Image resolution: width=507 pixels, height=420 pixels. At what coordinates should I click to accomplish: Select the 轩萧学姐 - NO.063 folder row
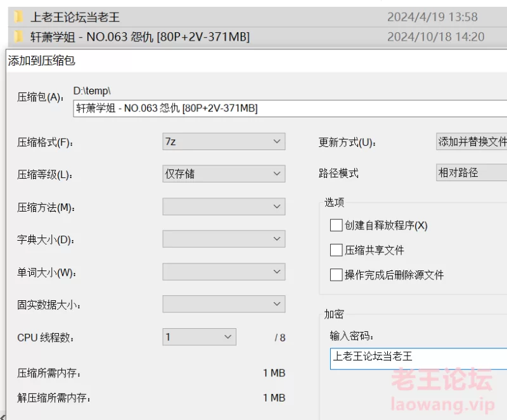pos(190,37)
